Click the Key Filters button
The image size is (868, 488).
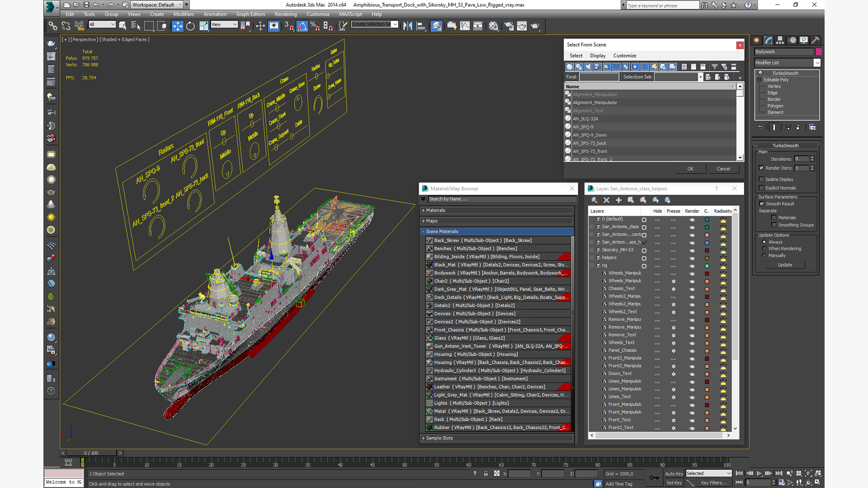coord(714,483)
